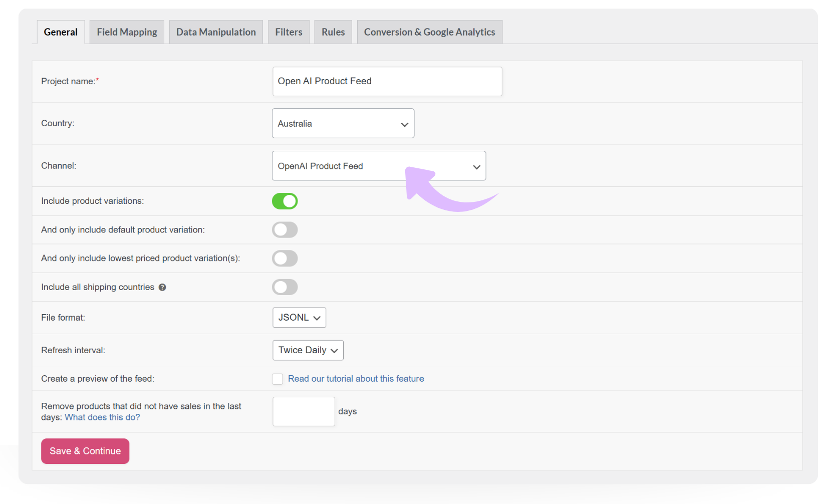
Task: Disable the Include product variations toggle
Action: 285,201
